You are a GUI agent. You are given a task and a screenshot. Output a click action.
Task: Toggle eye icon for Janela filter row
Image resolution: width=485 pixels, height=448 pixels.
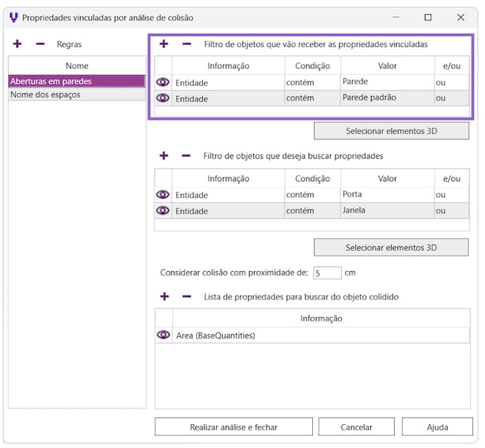point(163,211)
